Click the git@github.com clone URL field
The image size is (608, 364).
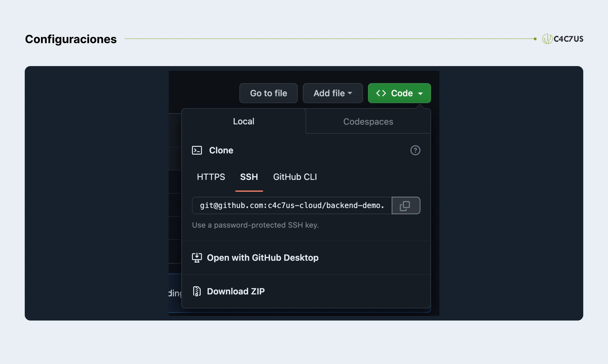tap(292, 206)
